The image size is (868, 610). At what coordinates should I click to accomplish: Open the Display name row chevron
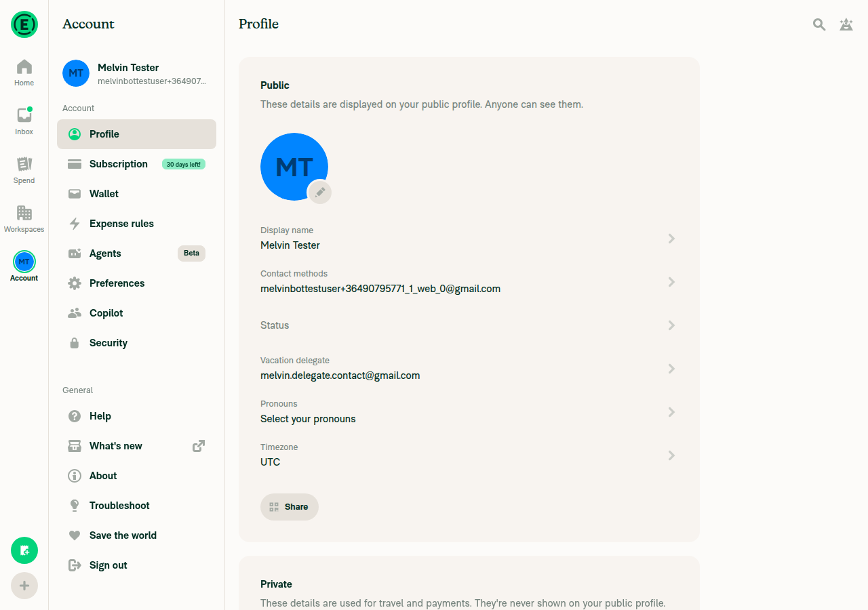671,239
